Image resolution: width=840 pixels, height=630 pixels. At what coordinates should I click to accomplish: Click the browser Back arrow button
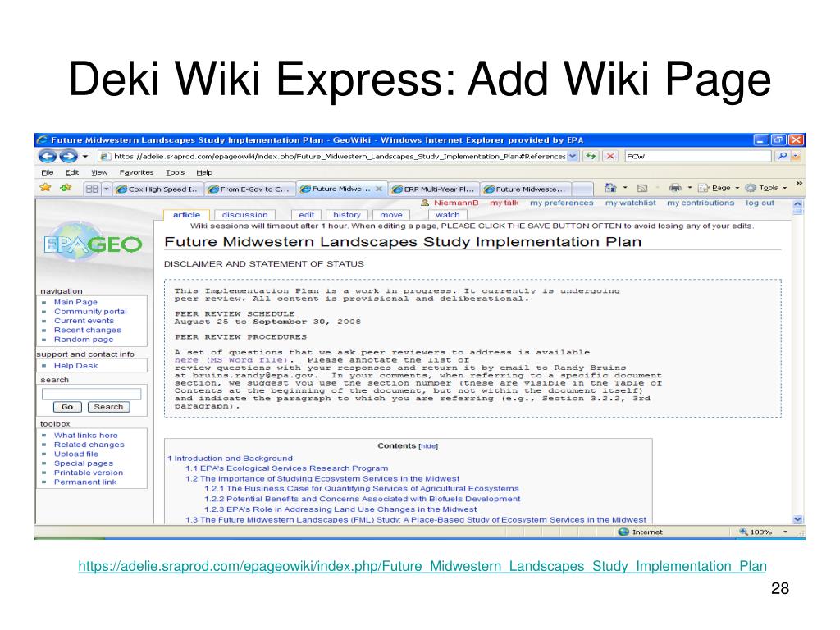[x=48, y=157]
